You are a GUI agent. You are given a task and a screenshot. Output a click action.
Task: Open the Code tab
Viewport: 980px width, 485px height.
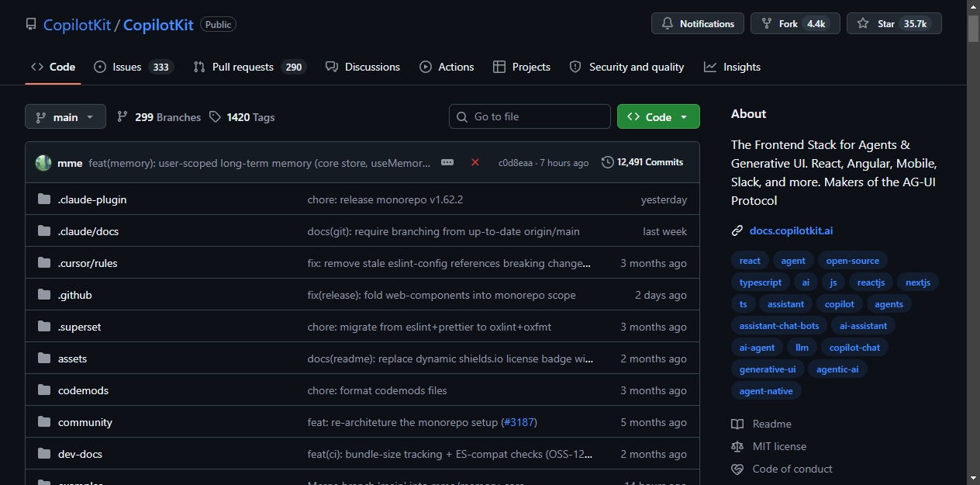click(x=53, y=67)
